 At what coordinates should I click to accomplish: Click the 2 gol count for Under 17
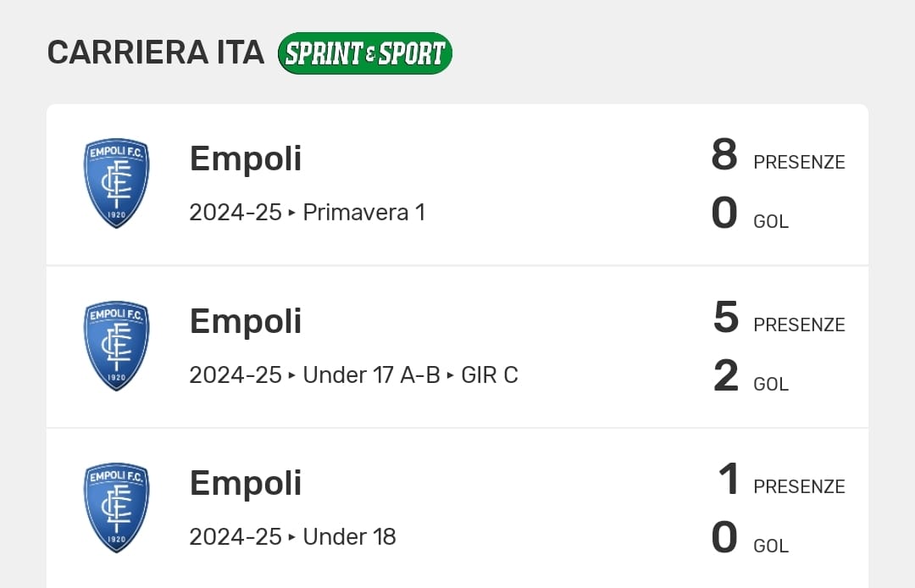[x=726, y=376]
